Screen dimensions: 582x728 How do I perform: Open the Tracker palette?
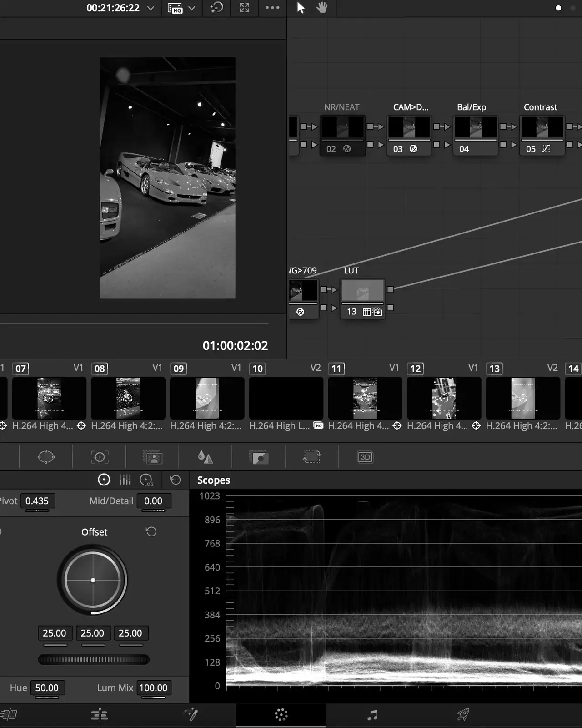pos(100,457)
